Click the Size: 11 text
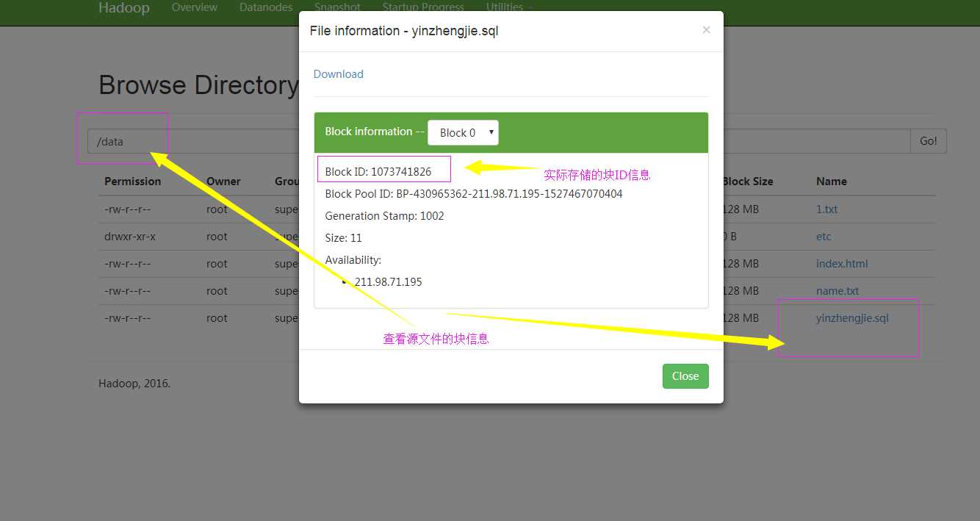 tap(344, 238)
